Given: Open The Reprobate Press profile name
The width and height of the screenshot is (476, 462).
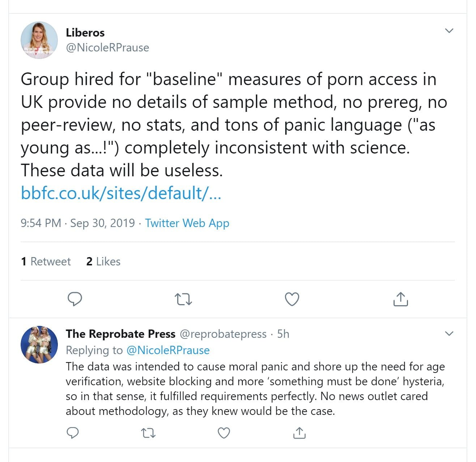Looking at the screenshot, I should pyautogui.click(x=120, y=334).
